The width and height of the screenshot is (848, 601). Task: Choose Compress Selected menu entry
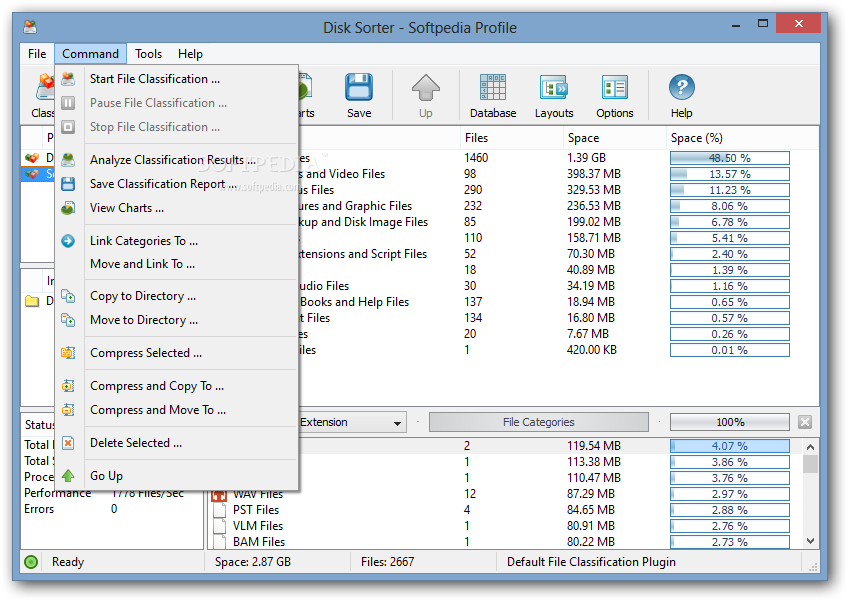[x=177, y=353]
